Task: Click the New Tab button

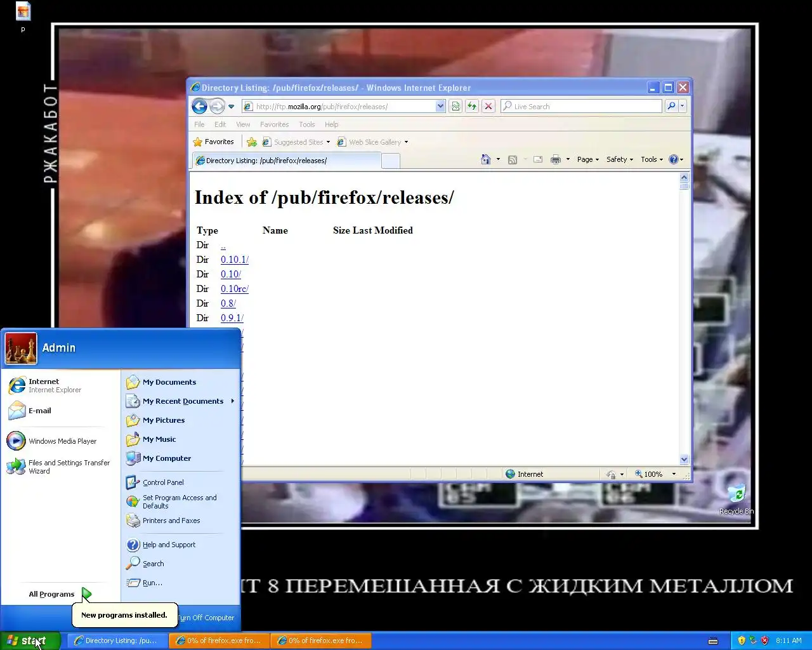Action: 391,161
